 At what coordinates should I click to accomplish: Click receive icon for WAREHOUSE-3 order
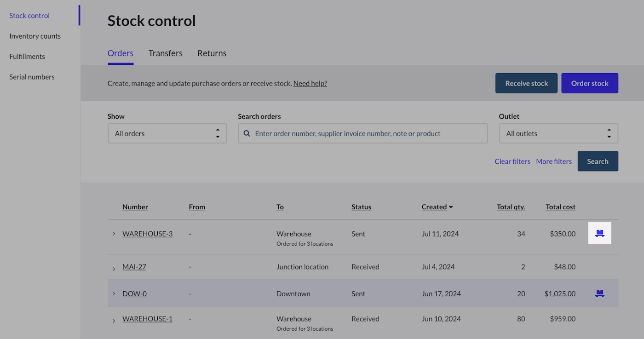tap(599, 233)
